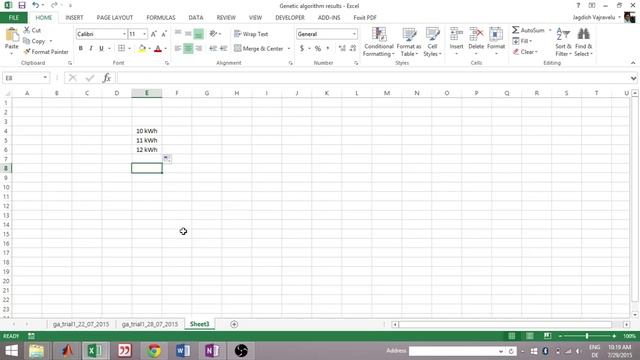Switch to the FORMULAS ribbon tab

(x=161, y=18)
